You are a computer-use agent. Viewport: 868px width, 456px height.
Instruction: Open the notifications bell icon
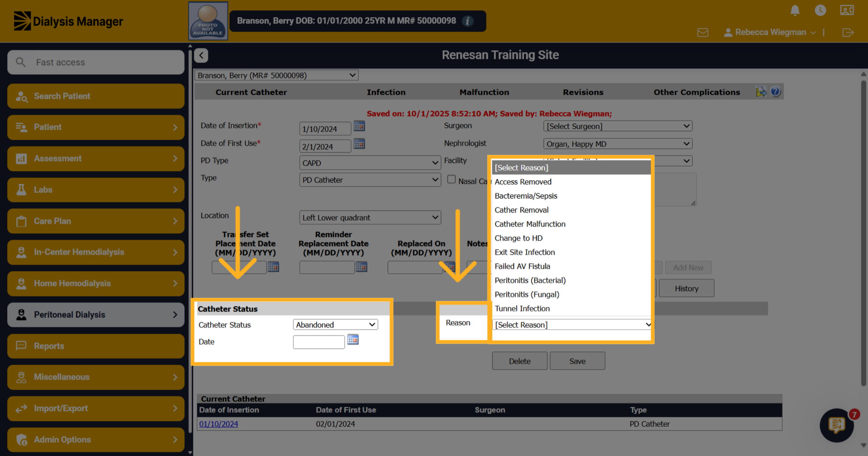click(795, 10)
